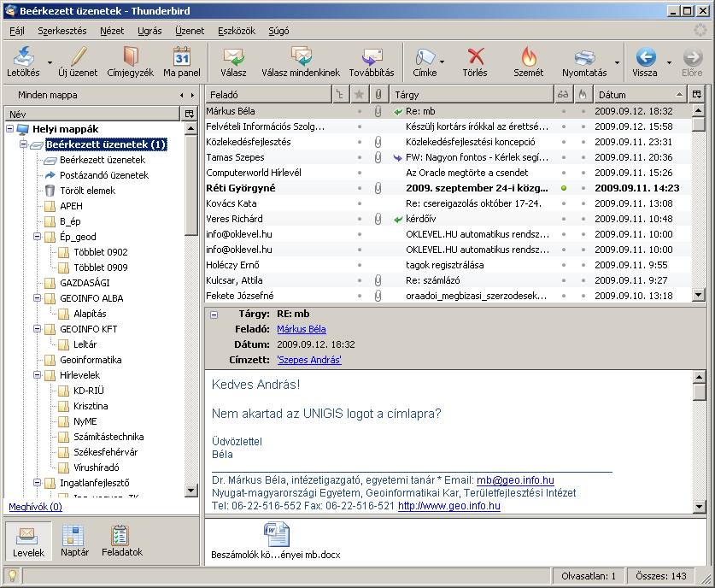The image size is (715, 588).
Task: Sort by the read glasses column header
Action: pos(563,94)
